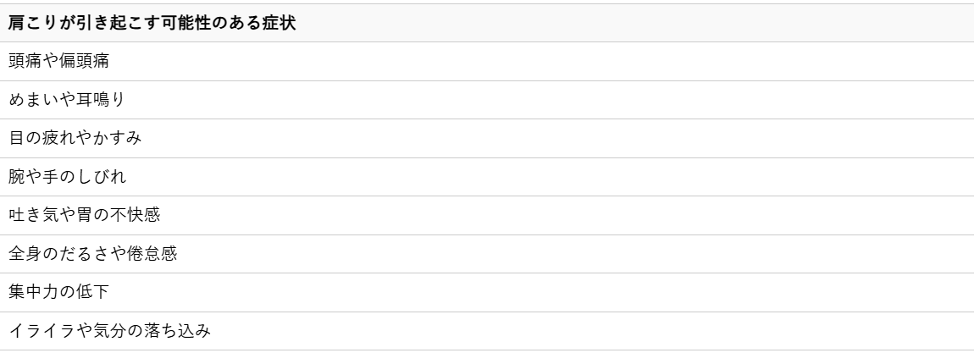Viewport: 980px width, 353px height.
Task: Click the word 倦怠感 in the table
Action: click(x=152, y=254)
